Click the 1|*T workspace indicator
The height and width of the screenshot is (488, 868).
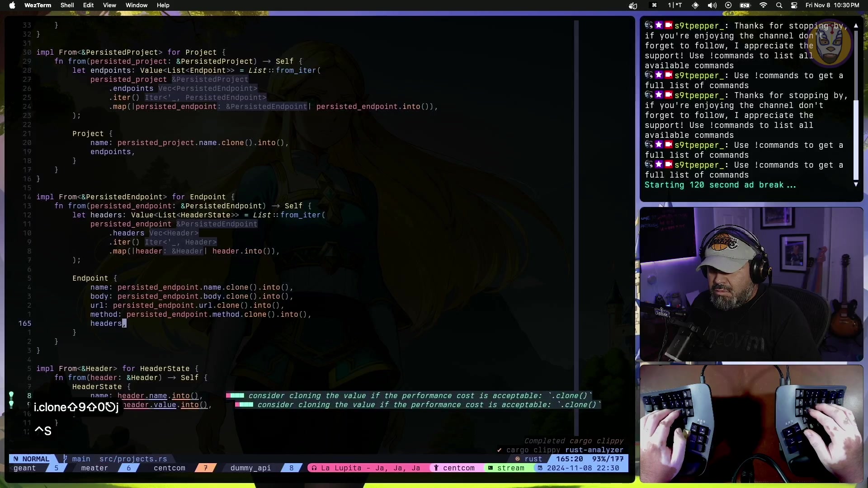pos(675,5)
